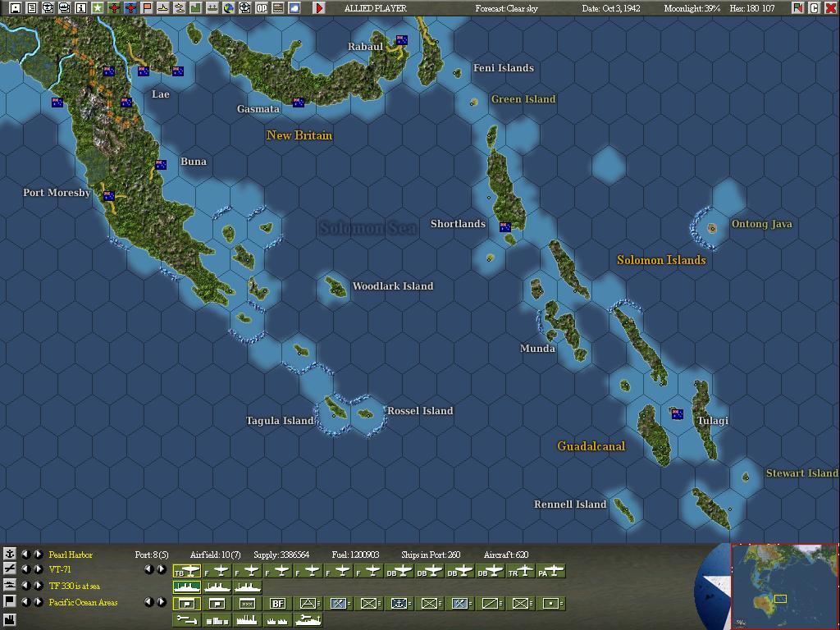840x630 pixels.
Task: Open the OP toolbar button
Action: point(262,8)
